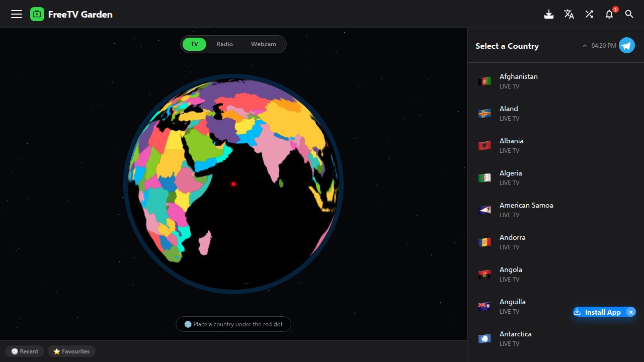Select Antarctica country name
644x362 pixels.
point(515,334)
